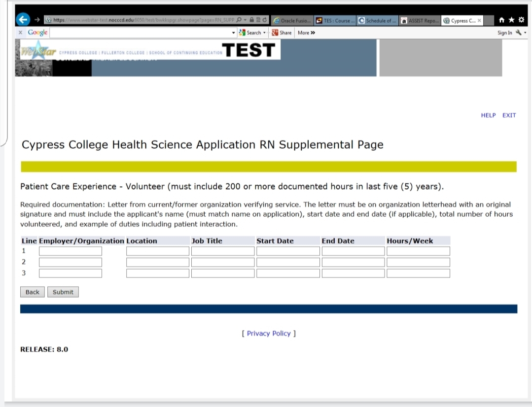Click the address bar search magnifier icon
This screenshot has height=407, width=532.
(x=239, y=20)
